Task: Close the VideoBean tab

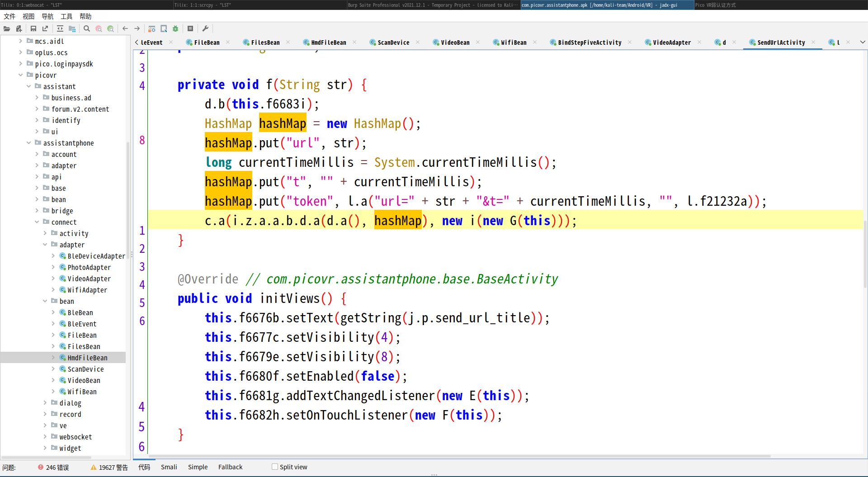Action: coord(478,42)
